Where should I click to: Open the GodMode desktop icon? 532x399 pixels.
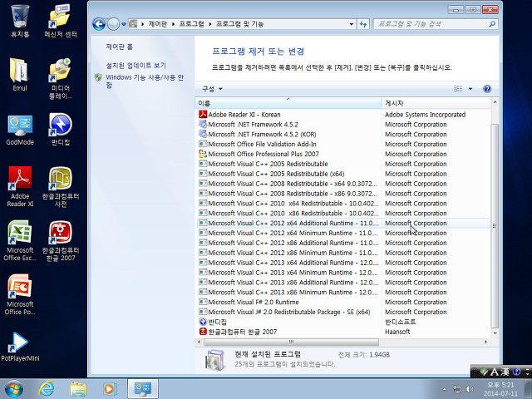[x=20, y=129]
